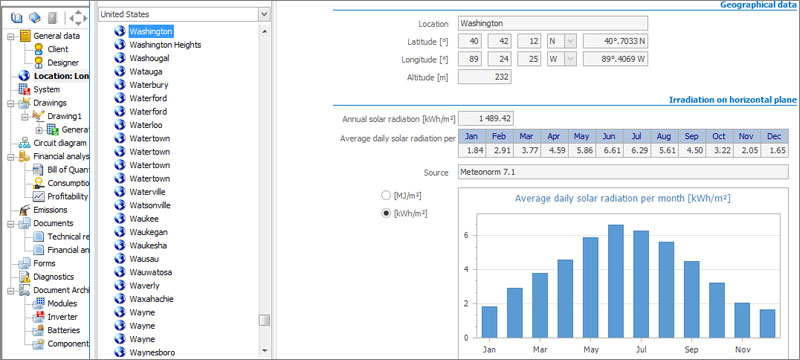Open the Modules archive folder

click(x=62, y=303)
